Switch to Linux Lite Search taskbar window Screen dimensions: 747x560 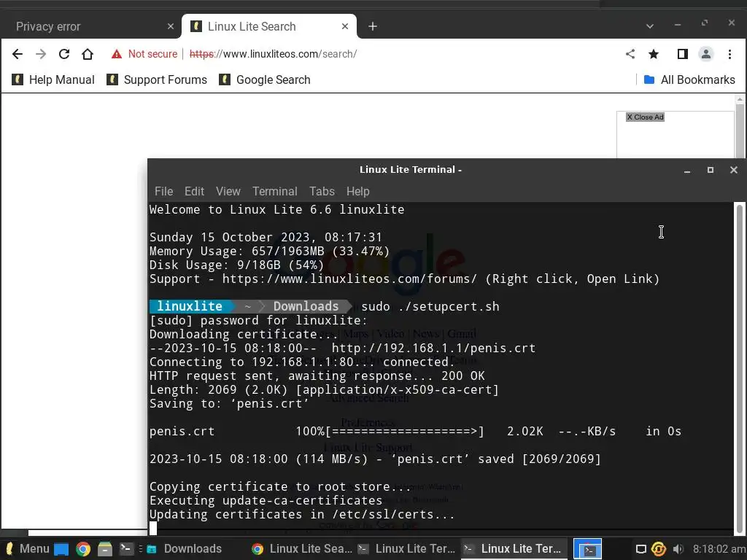(302, 548)
